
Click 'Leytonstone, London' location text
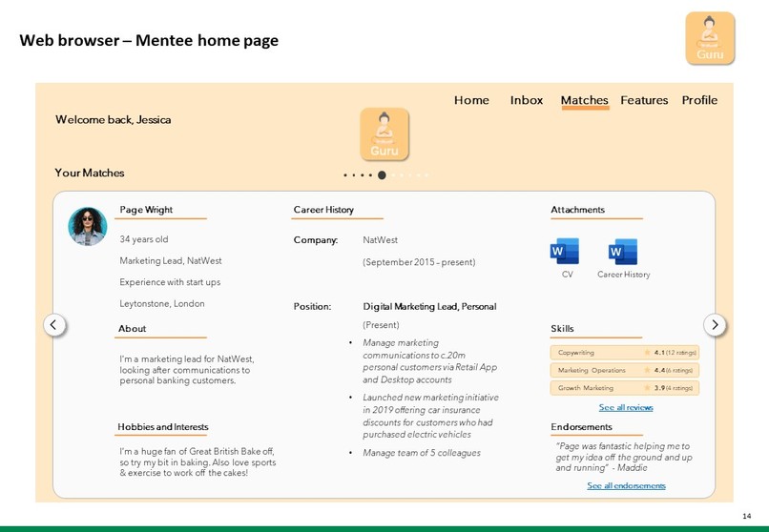click(x=162, y=304)
